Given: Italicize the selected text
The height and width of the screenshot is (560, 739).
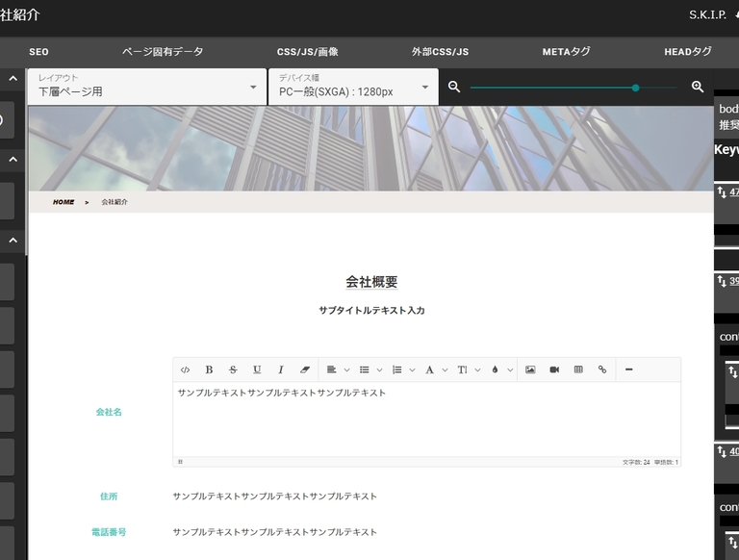Looking at the screenshot, I should 281,369.
